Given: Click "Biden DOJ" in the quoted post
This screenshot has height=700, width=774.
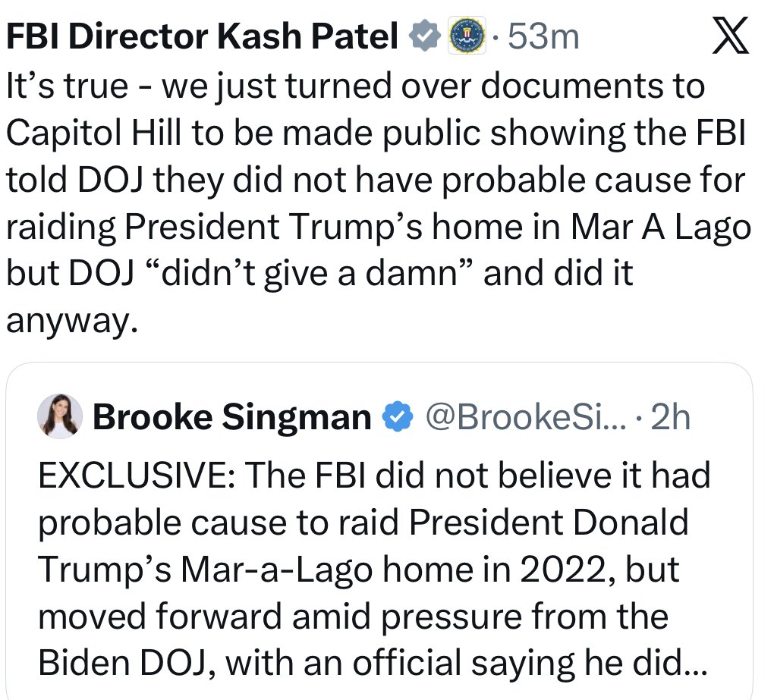Looking at the screenshot, I should 126,663.
